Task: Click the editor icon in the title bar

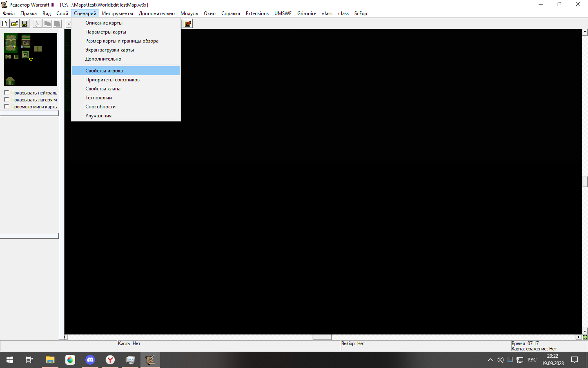Action: click(x=4, y=4)
